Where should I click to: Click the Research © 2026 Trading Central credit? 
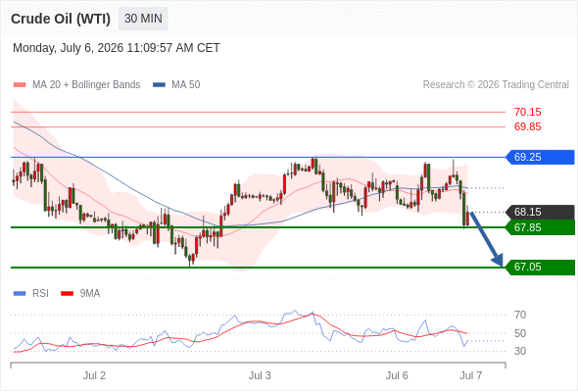tap(496, 85)
